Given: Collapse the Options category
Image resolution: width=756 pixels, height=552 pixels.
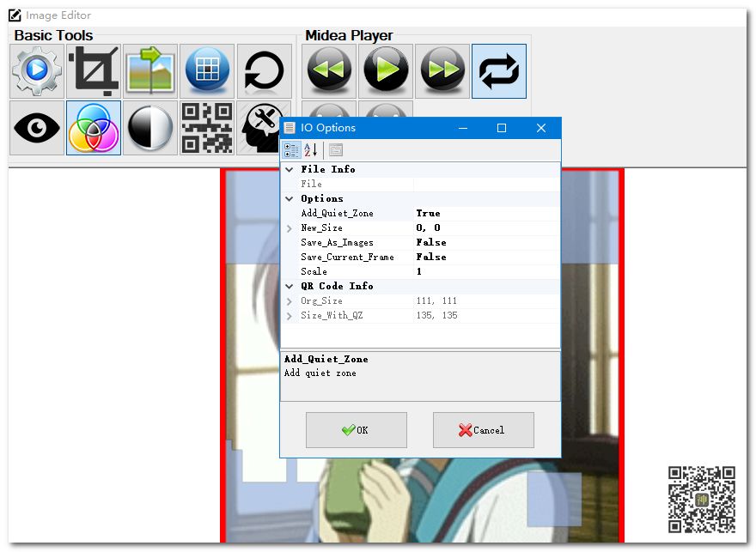Looking at the screenshot, I should (290, 199).
